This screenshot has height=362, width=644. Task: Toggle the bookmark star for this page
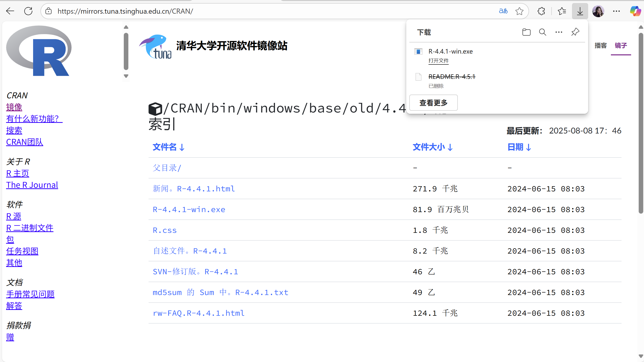(x=519, y=11)
